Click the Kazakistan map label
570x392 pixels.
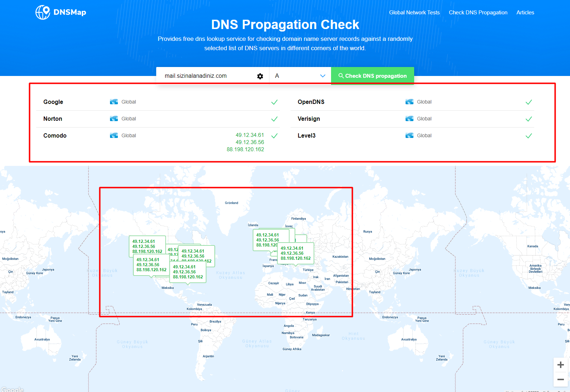(340, 257)
